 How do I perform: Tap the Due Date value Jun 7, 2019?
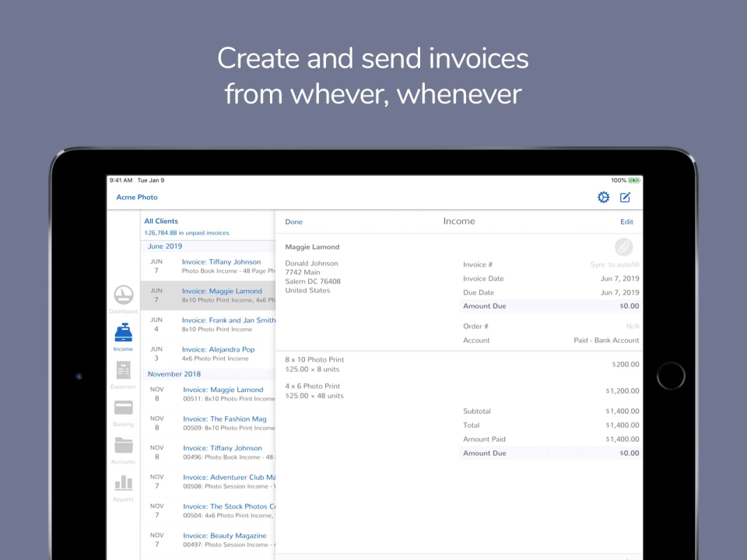[x=620, y=292]
